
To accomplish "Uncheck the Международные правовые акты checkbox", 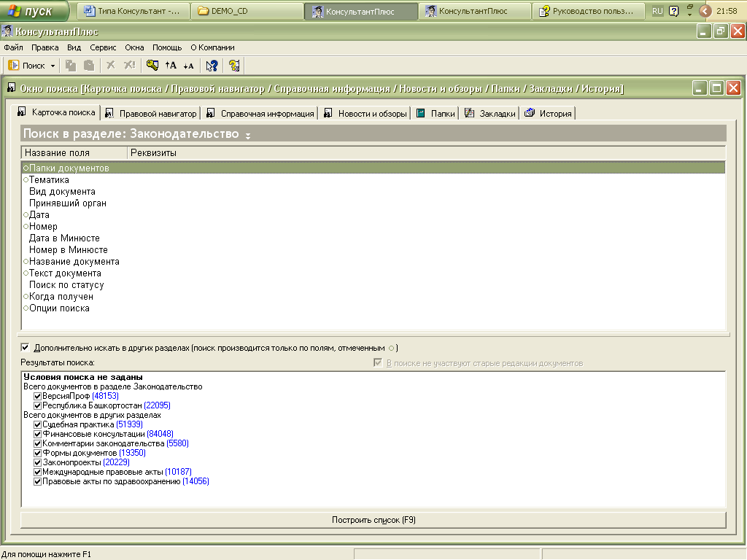I will (x=38, y=472).
